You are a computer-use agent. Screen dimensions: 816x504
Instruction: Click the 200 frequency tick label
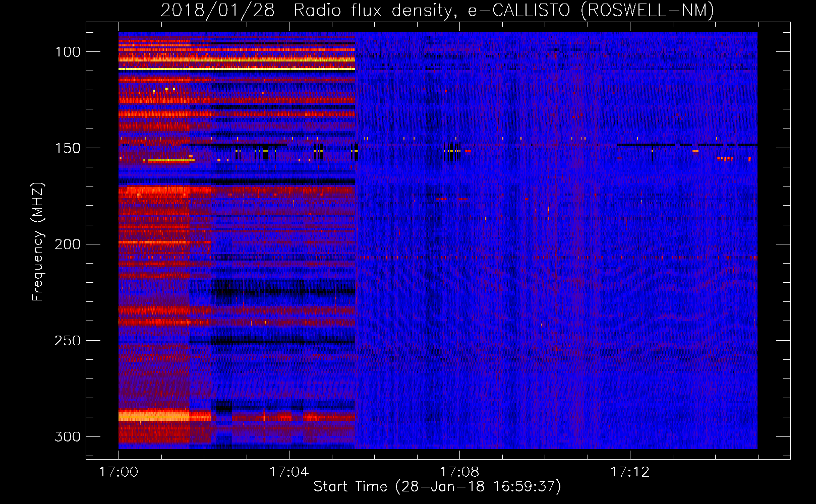pyautogui.click(x=68, y=244)
